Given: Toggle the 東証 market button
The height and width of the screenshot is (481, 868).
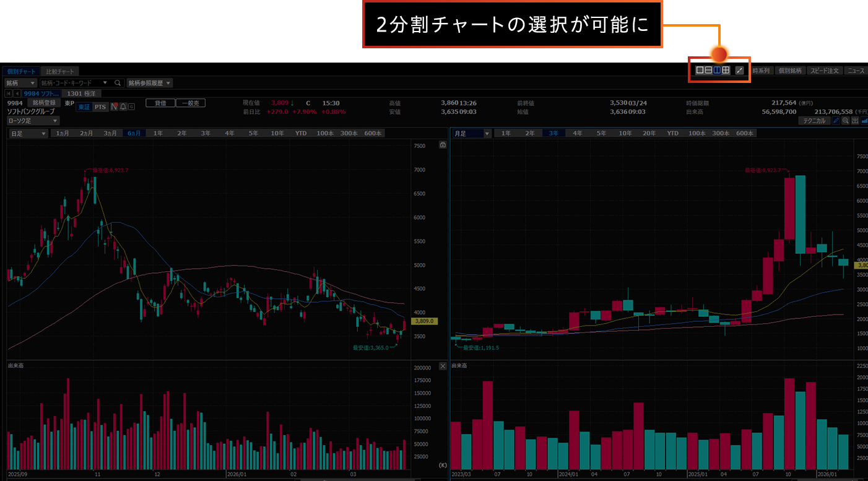Looking at the screenshot, I should [84, 107].
